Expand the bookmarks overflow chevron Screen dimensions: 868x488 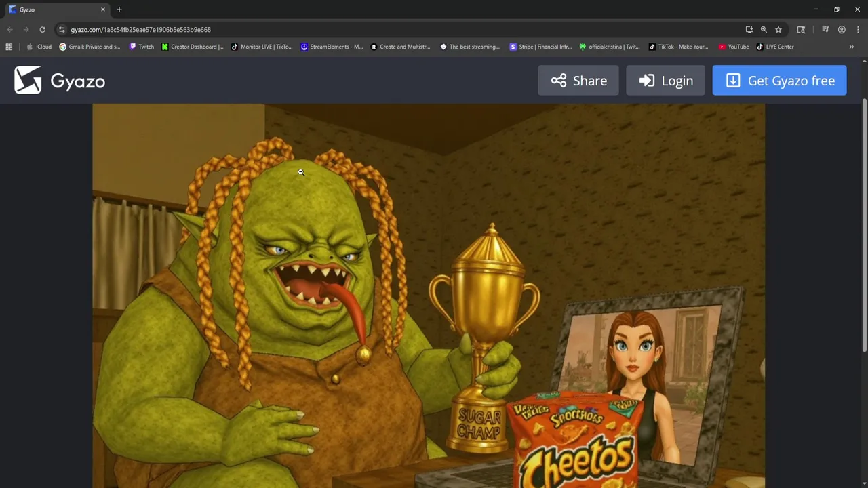click(x=852, y=47)
